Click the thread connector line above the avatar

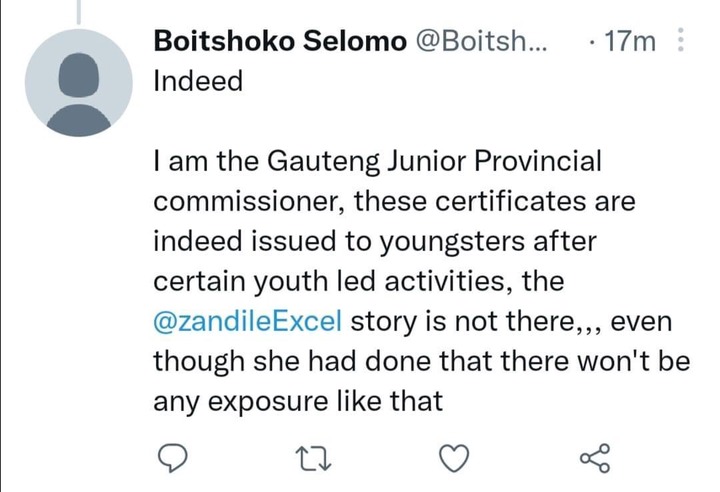(79, 12)
